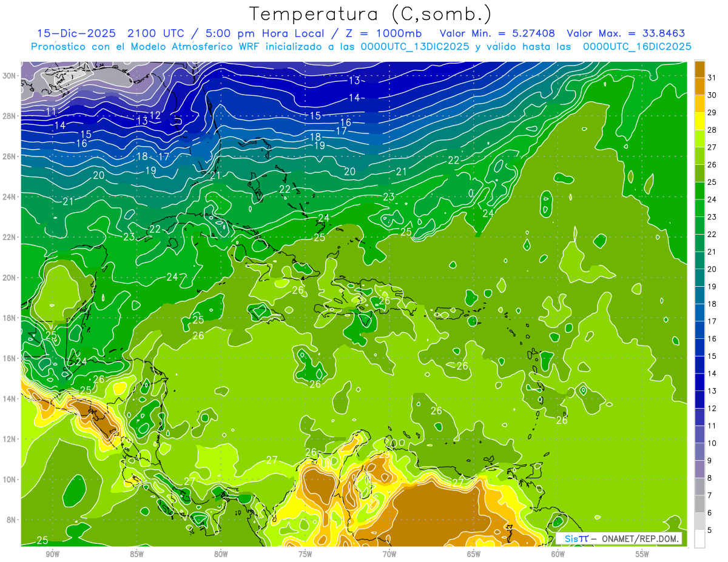
Task: Click the '27' value on the color scale
Action: (x=712, y=147)
